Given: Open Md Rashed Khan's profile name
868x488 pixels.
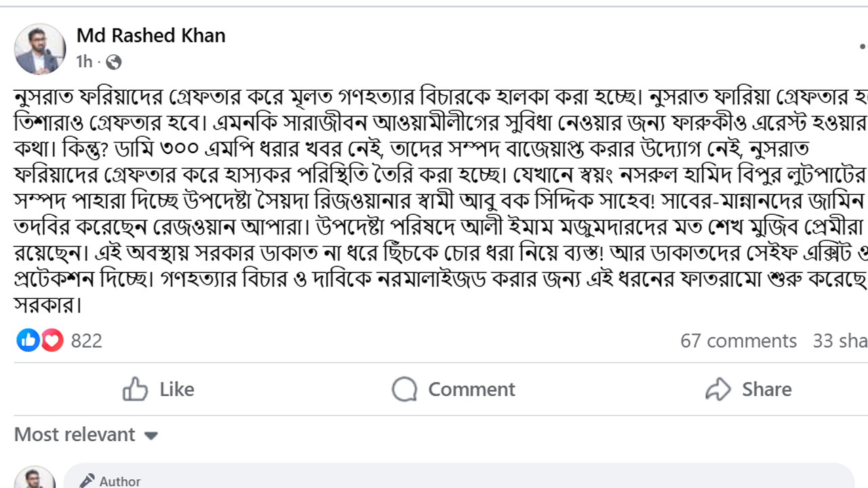Looking at the screenshot, I should (x=151, y=37).
